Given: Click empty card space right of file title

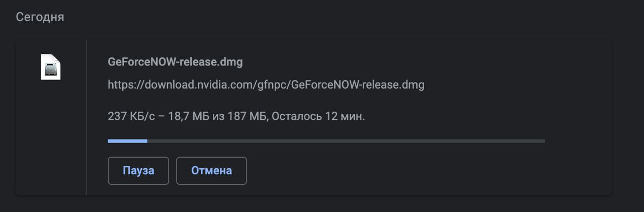Looking at the screenshot, I should pos(403,62).
